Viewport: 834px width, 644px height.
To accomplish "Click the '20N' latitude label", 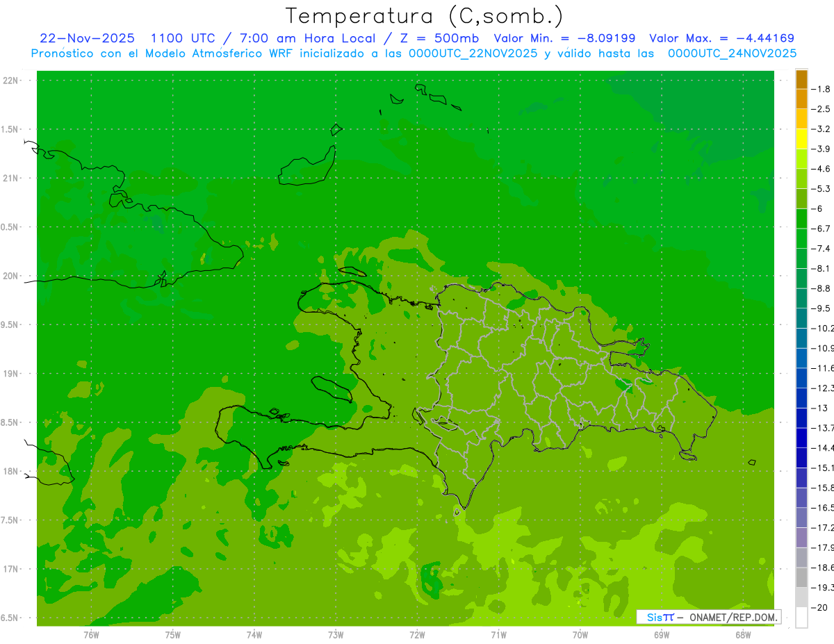I will pos(10,276).
